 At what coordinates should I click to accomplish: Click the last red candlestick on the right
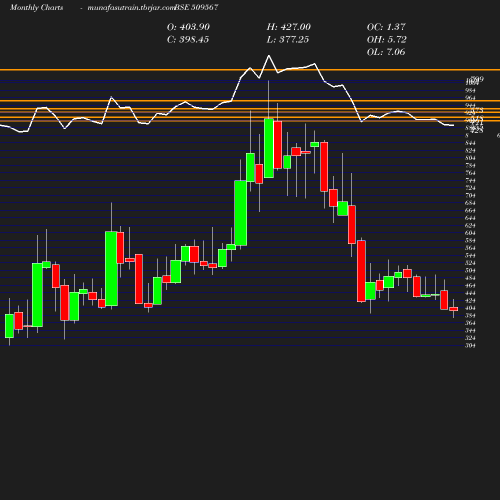(x=453, y=309)
